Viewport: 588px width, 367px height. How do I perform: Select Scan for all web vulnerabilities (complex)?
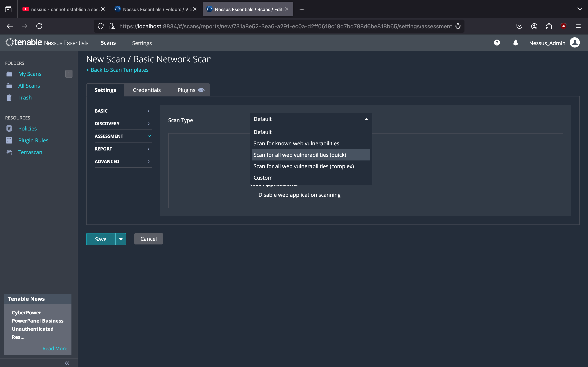pos(303,166)
